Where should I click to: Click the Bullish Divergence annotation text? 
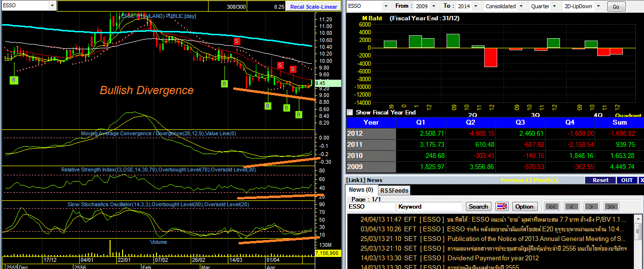click(146, 90)
